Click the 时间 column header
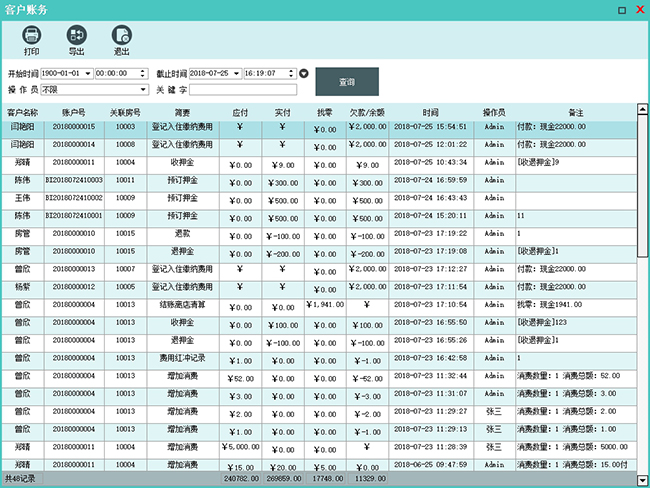Image resolution: width=650 pixels, height=488 pixels. (430, 112)
